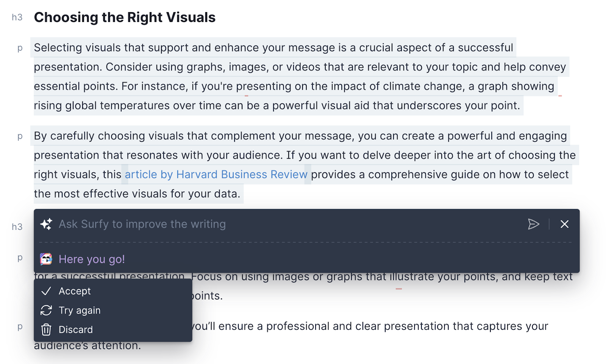Click the p tag beside the By carefully paragraph
606x364 pixels.
[20, 136]
